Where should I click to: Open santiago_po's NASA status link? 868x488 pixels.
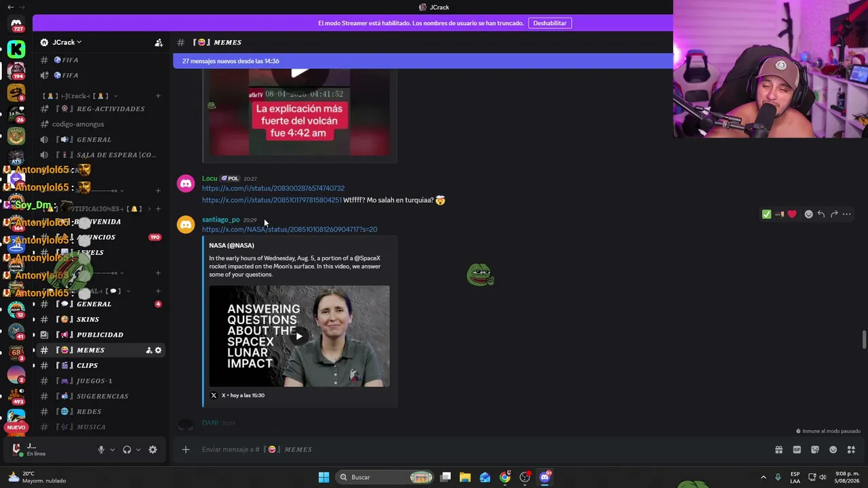point(290,229)
